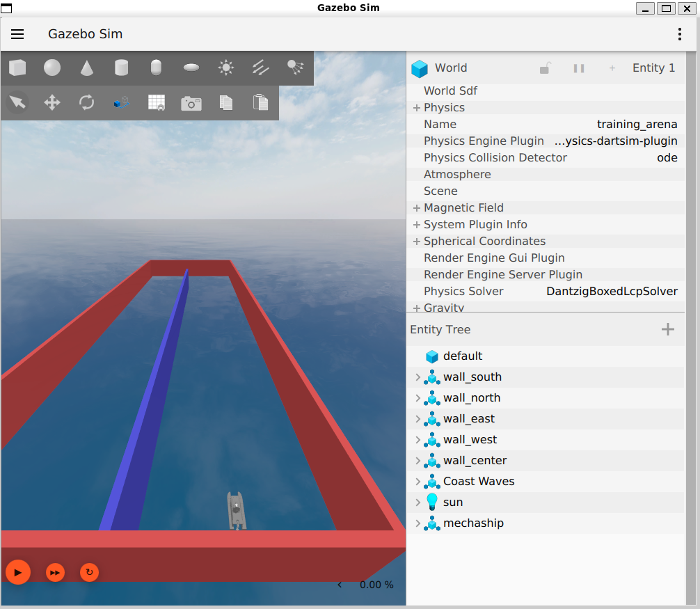The width and height of the screenshot is (700, 609).
Task: Click the Render Engine Gui Plugin row
Action: pyautogui.click(x=546, y=258)
